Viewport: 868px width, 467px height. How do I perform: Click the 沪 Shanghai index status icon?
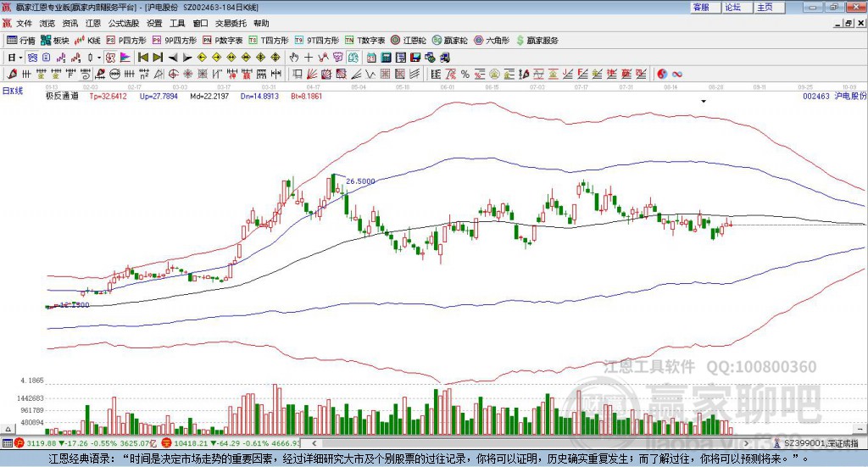click(20, 443)
